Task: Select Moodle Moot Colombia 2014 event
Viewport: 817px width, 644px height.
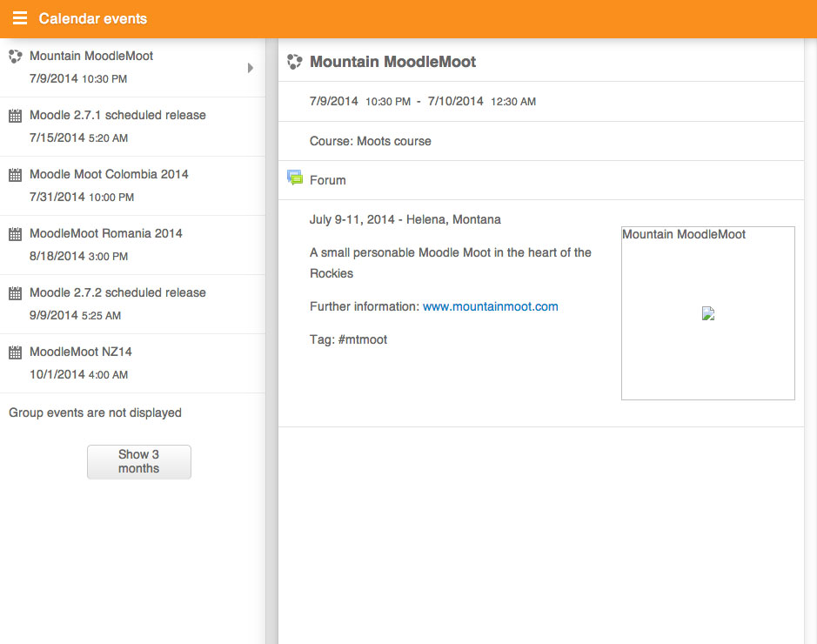Action: [x=132, y=186]
